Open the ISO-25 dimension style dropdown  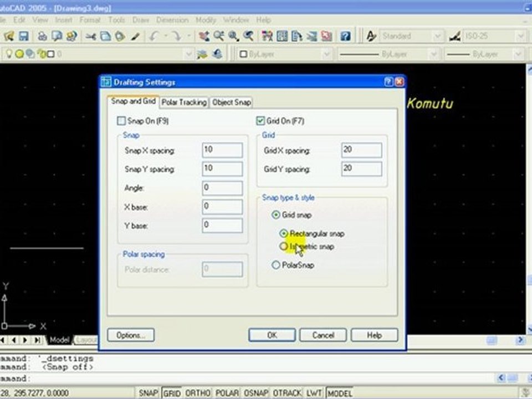(521, 36)
